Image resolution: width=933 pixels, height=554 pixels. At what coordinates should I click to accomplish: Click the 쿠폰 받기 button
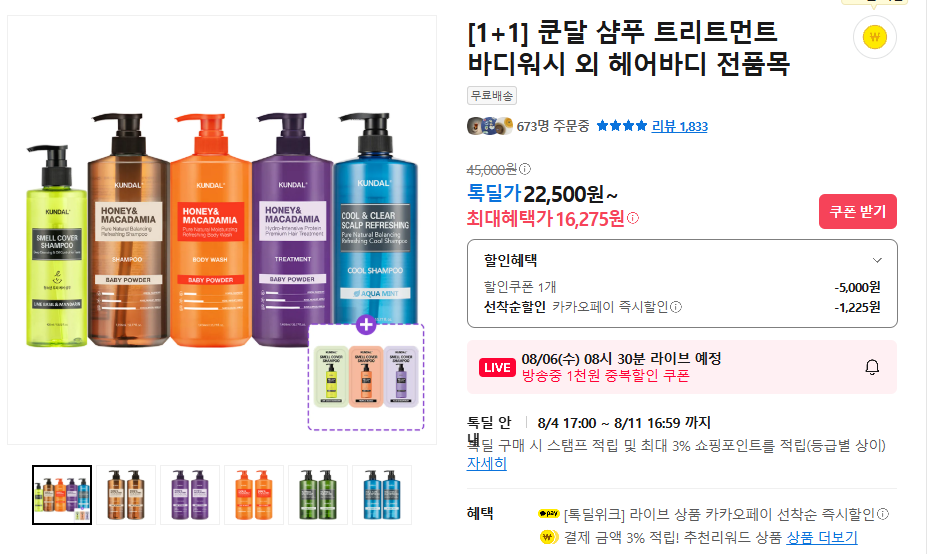pos(857,211)
